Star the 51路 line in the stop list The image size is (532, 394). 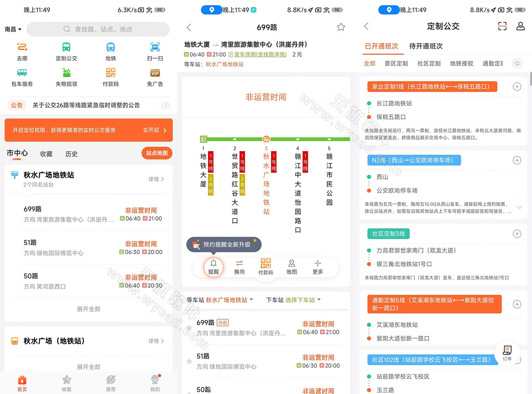click(x=189, y=362)
